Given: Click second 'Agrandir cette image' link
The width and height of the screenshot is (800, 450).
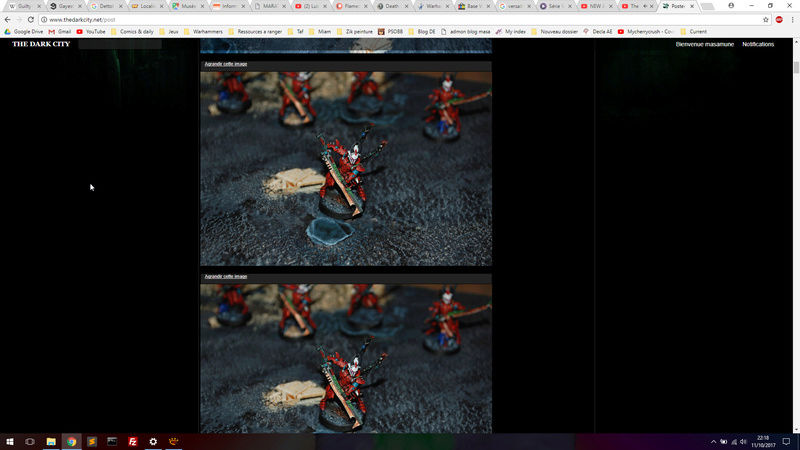Looking at the screenshot, I should click(226, 276).
